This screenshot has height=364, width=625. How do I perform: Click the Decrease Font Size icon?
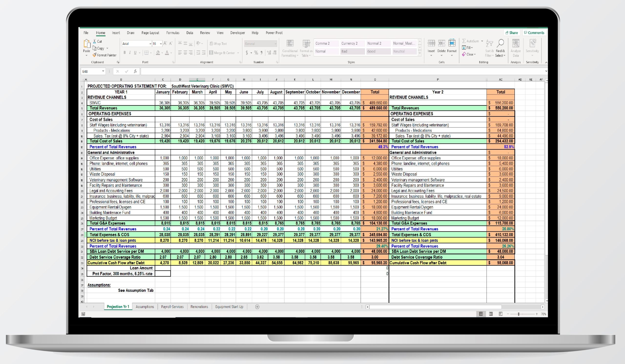pos(171,43)
